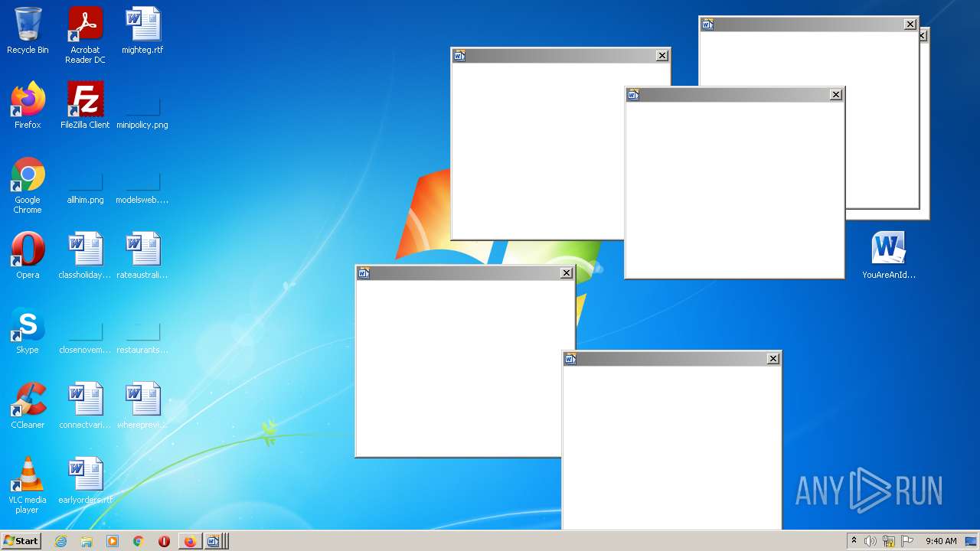Launch Opera from the taskbar
The width and height of the screenshot is (980, 551).
[x=164, y=541]
